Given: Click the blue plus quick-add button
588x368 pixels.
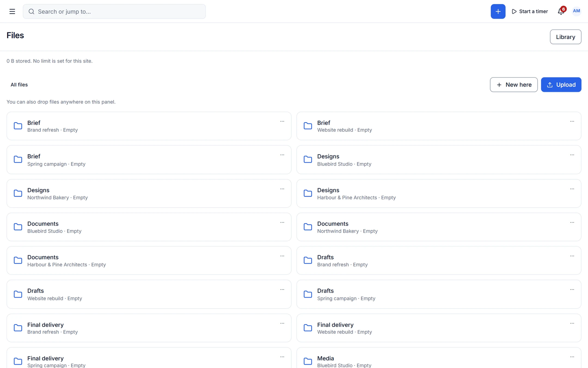Looking at the screenshot, I should coord(498,11).
